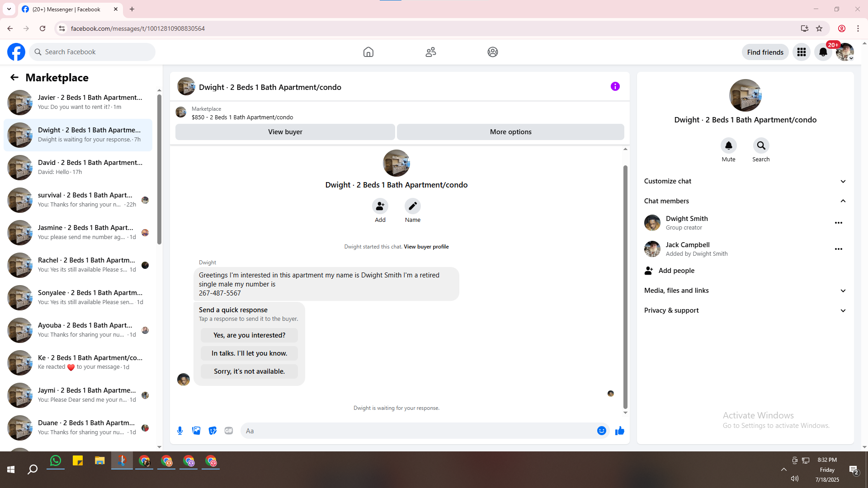Expand Media, files and links section
This screenshot has width=868, height=488.
pos(843,291)
